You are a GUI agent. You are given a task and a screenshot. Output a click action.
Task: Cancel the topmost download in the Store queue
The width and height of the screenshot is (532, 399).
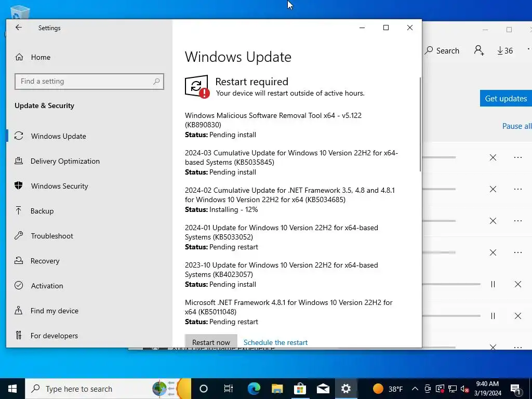point(493,157)
